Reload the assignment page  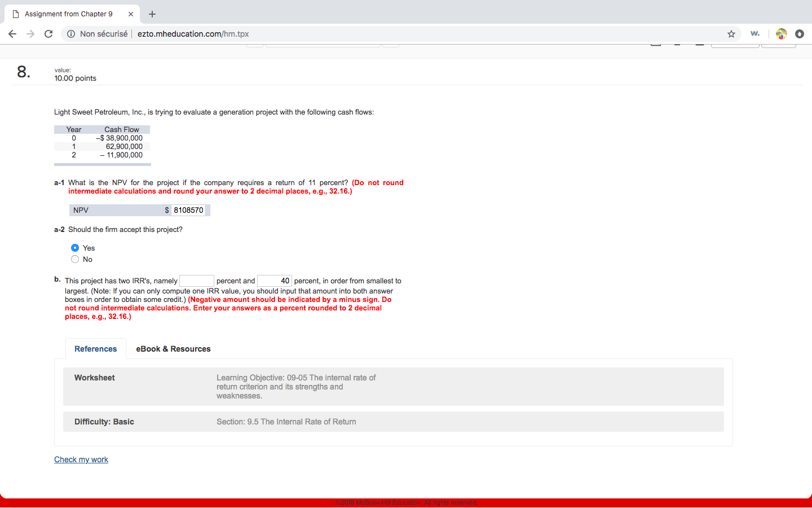pos(48,34)
